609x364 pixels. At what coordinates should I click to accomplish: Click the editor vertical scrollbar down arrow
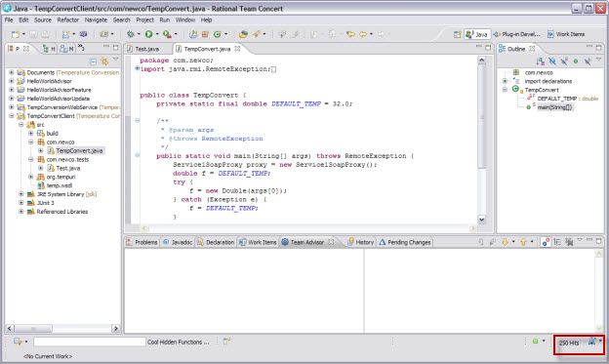tap(481, 220)
